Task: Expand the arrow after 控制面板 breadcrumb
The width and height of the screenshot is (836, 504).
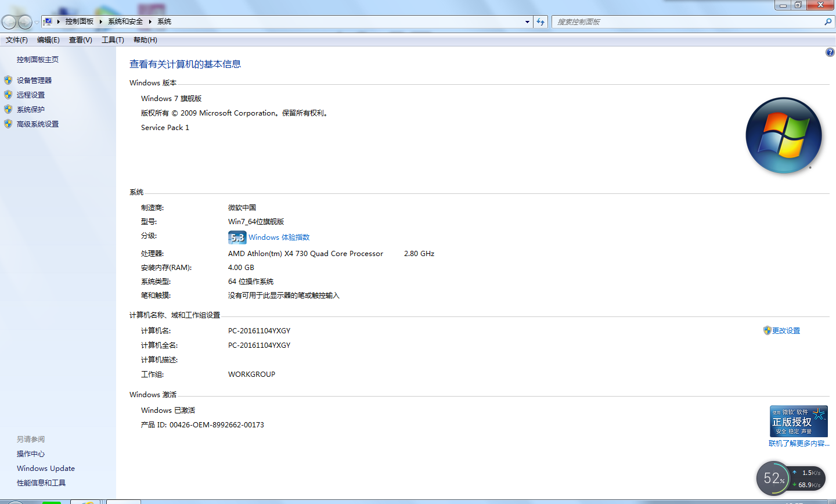Action: (x=101, y=21)
